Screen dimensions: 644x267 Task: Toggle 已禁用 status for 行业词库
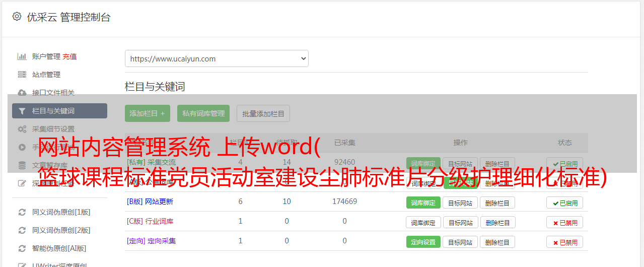pyautogui.click(x=565, y=222)
